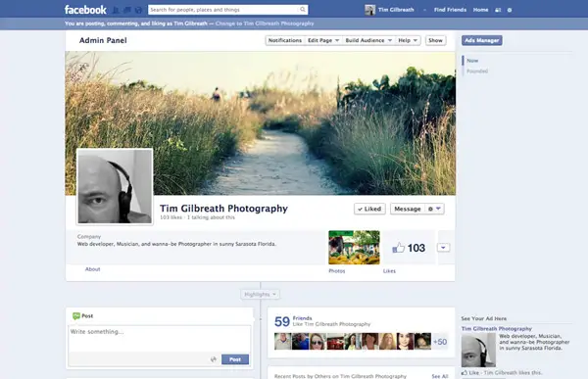
Task: Go to Find Friends
Action: pos(450,10)
